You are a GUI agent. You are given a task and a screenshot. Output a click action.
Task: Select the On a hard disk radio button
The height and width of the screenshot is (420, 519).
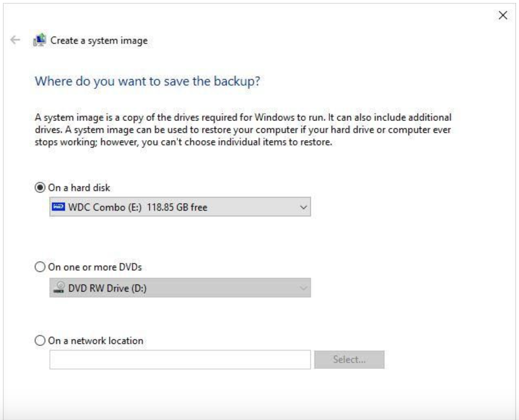pos(40,188)
